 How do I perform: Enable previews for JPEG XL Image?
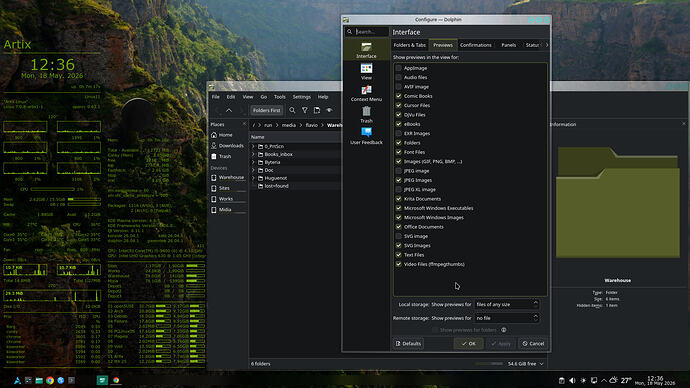[399, 190]
